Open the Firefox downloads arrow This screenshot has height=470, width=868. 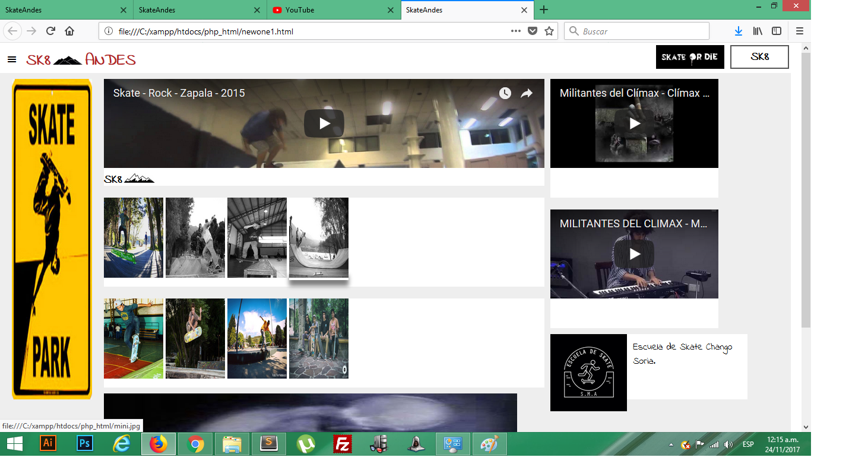tap(739, 31)
